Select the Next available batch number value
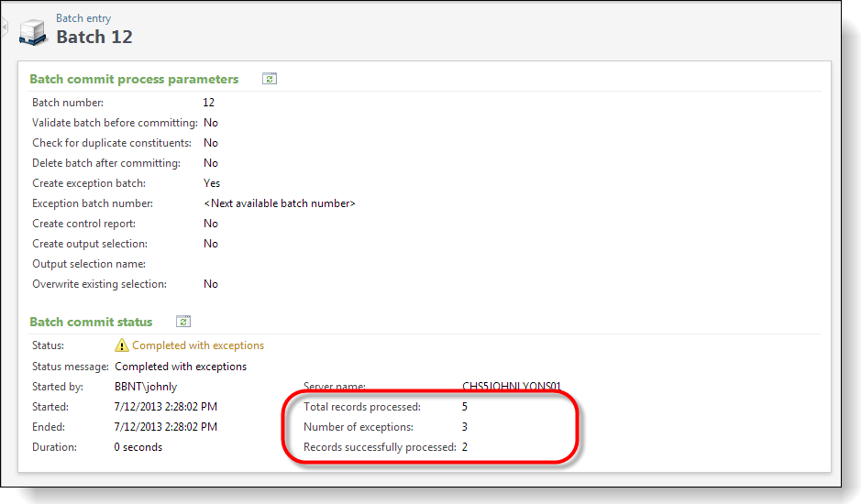This screenshot has width=861, height=504. [280, 203]
